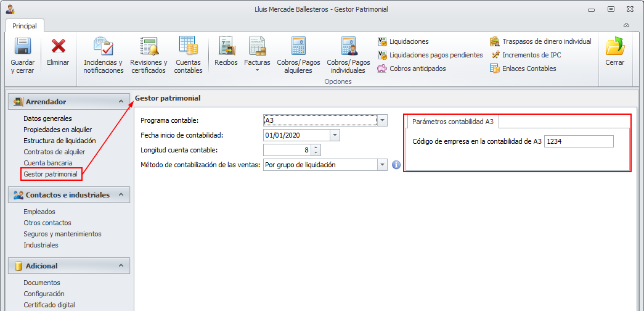The height and width of the screenshot is (311, 644).
Task: Increase Longitud cuenta contable with up arrow
Action: coord(316,147)
